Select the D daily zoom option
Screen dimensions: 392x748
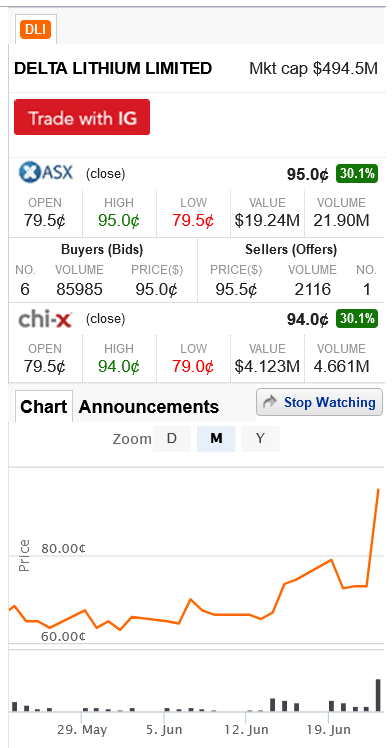(x=172, y=438)
